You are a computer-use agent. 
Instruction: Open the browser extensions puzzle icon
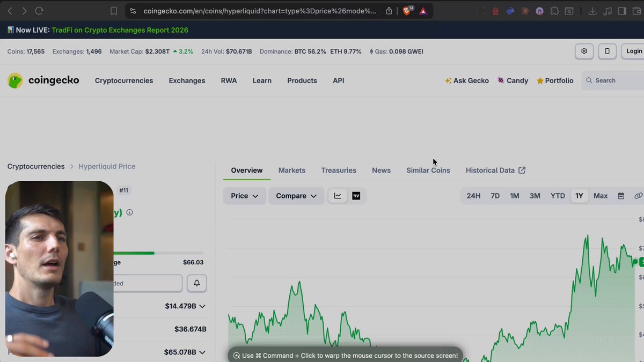(554, 11)
